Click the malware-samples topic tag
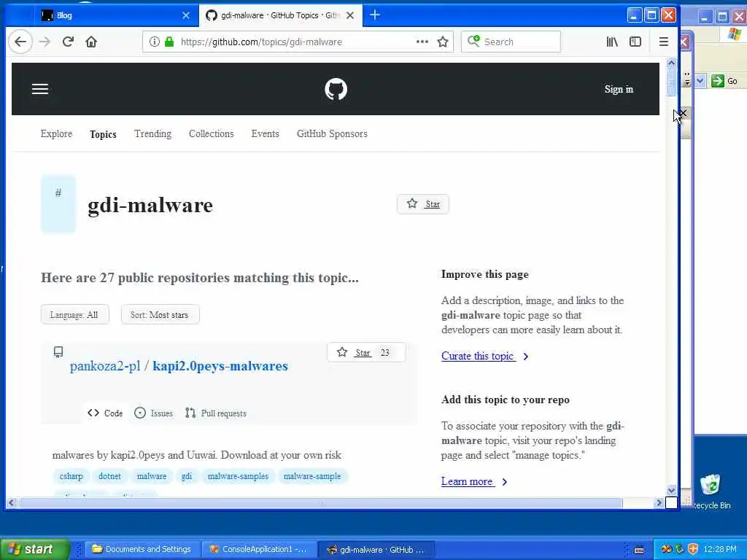Screen dimensions: 747x560 coord(238,476)
